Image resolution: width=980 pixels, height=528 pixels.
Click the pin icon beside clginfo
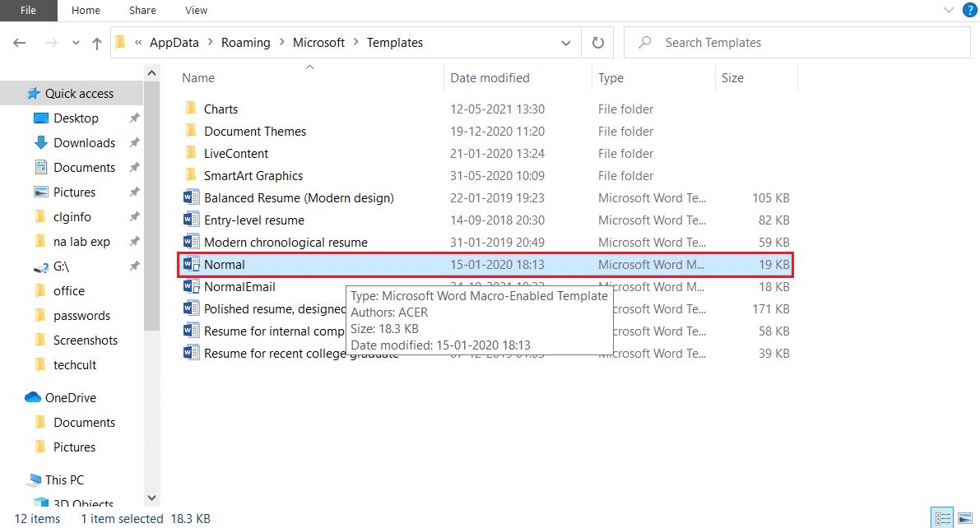134,217
